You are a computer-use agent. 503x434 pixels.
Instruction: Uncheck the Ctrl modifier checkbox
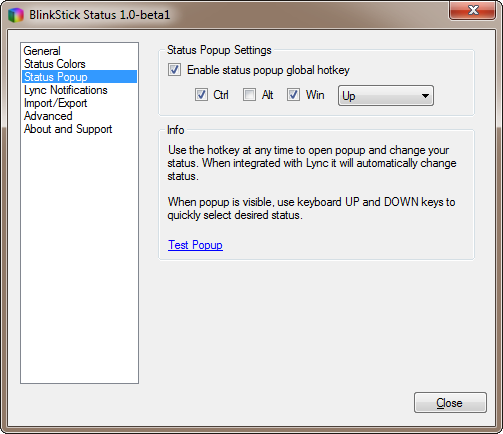coord(201,95)
